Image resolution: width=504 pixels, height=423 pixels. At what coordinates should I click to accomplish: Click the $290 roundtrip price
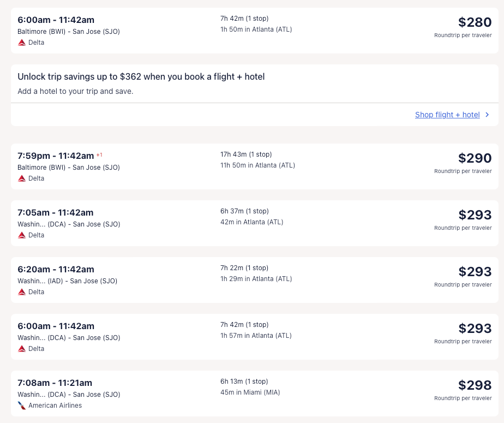coord(475,158)
